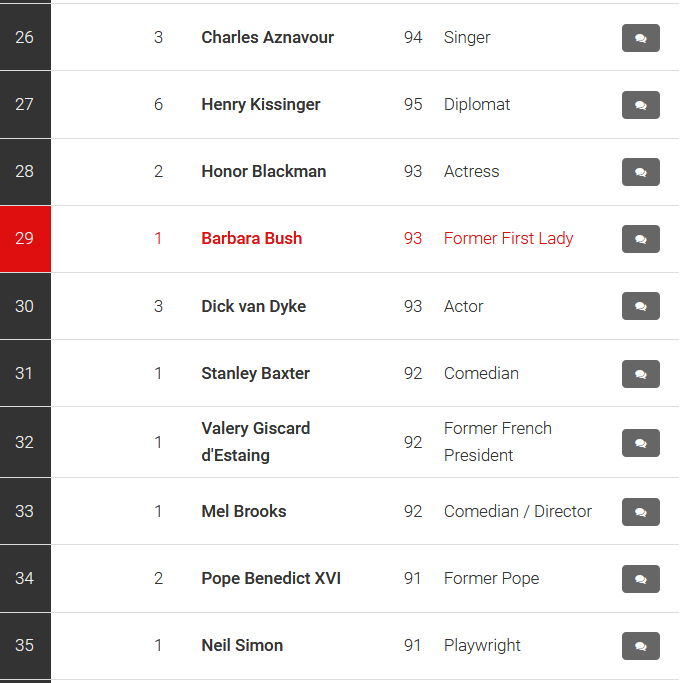The width and height of the screenshot is (686, 683).
Task: Click the rank 26 number cell
Action: 25,37
